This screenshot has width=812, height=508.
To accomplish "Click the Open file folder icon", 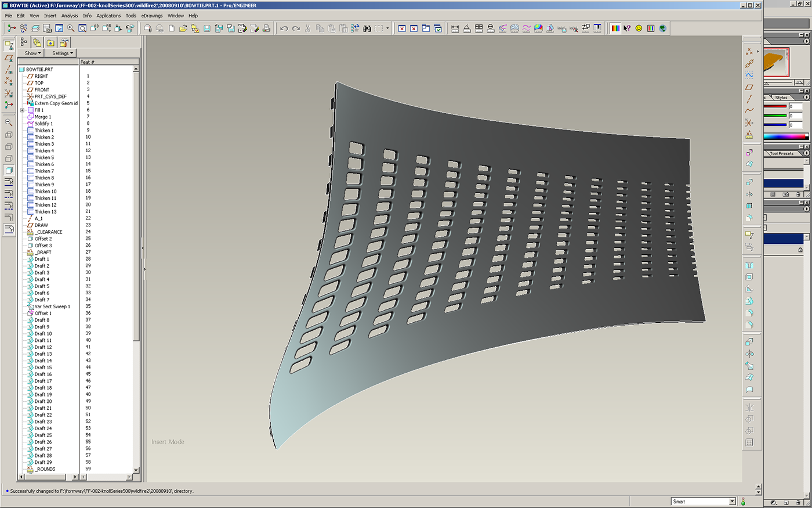I will point(183,28).
